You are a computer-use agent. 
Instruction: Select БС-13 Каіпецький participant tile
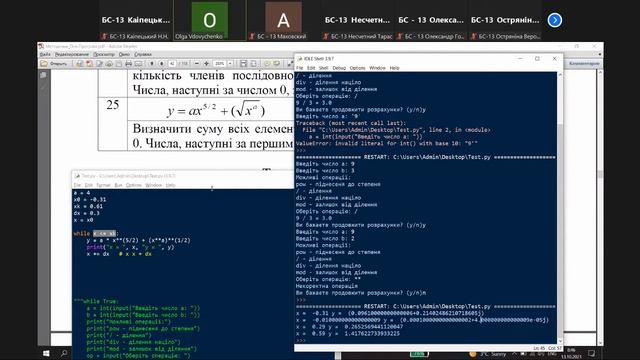point(136,20)
